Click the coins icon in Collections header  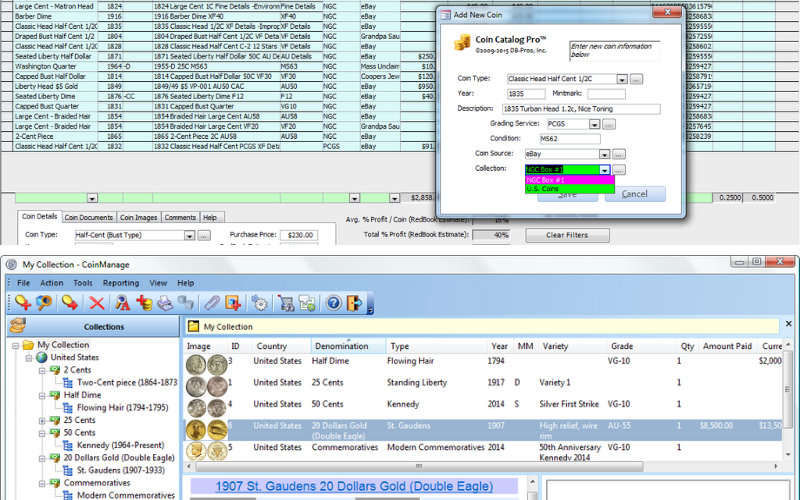pos(18,326)
